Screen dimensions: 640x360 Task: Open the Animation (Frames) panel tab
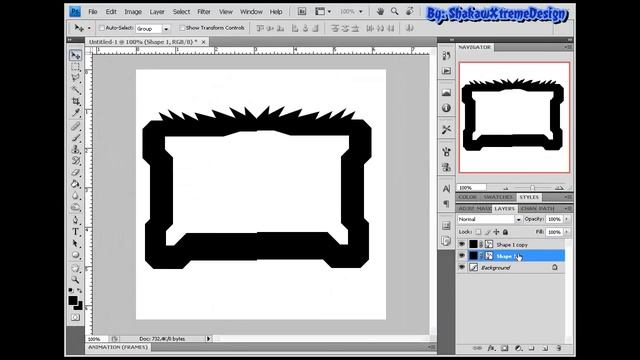[x=118, y=347]
